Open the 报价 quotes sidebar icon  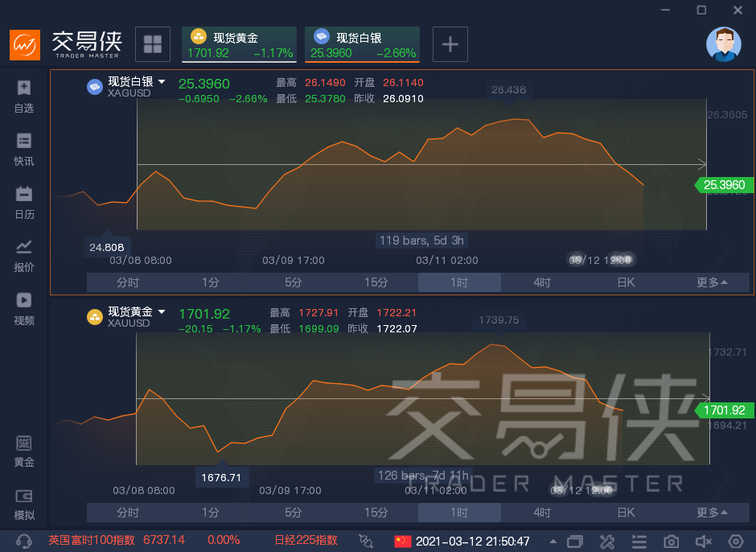(23, 256)
